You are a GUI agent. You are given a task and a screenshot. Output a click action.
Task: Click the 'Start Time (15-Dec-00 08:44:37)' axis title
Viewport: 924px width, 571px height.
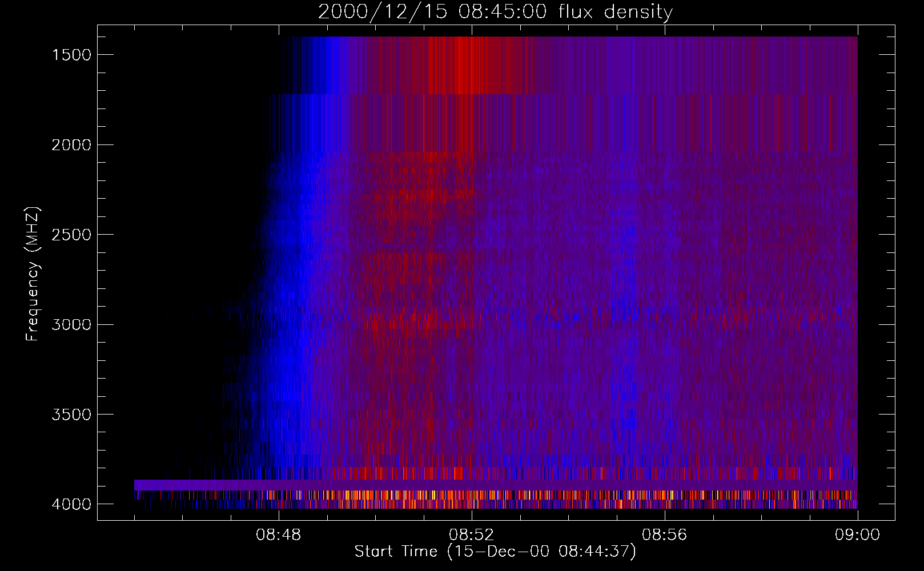tap(495, 552)
